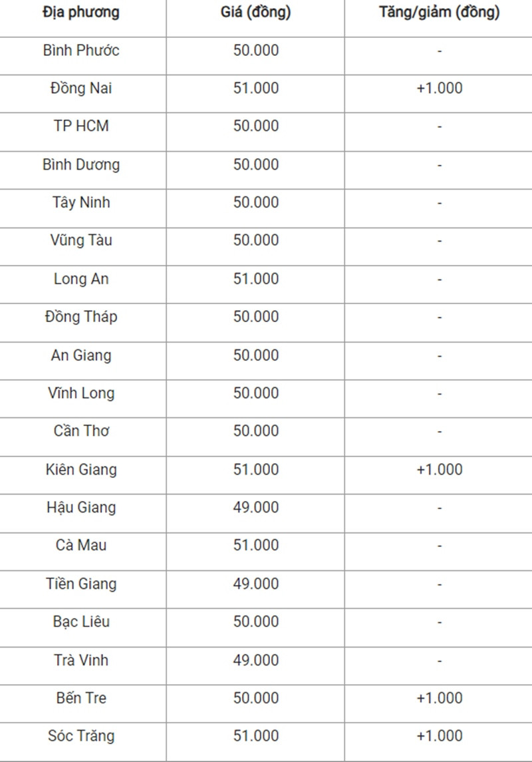Click the Địa phương column header
The height and width of the screenshot is (762, 532).
click(81, 12)
